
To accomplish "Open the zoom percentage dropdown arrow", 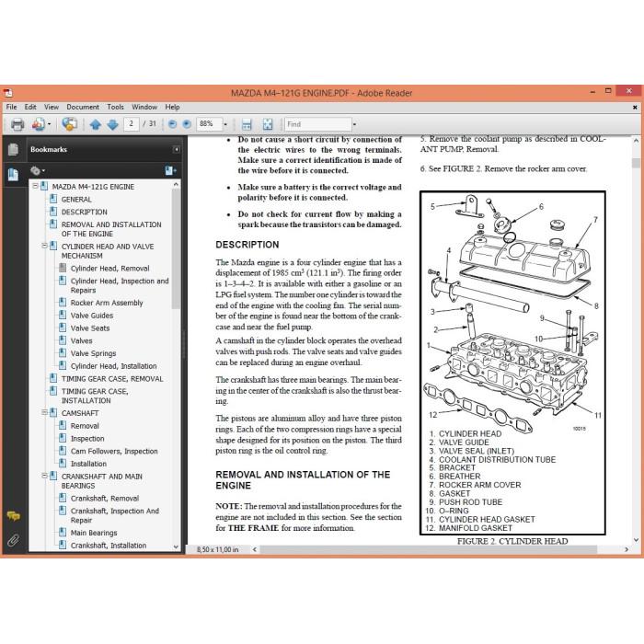I will click(225, 124).
